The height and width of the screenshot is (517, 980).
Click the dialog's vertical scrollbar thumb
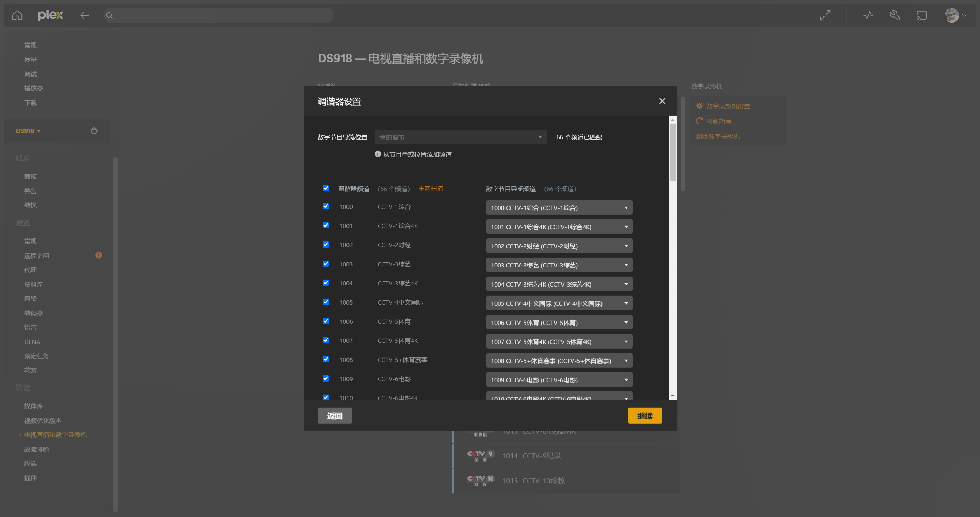coord(673,151)
